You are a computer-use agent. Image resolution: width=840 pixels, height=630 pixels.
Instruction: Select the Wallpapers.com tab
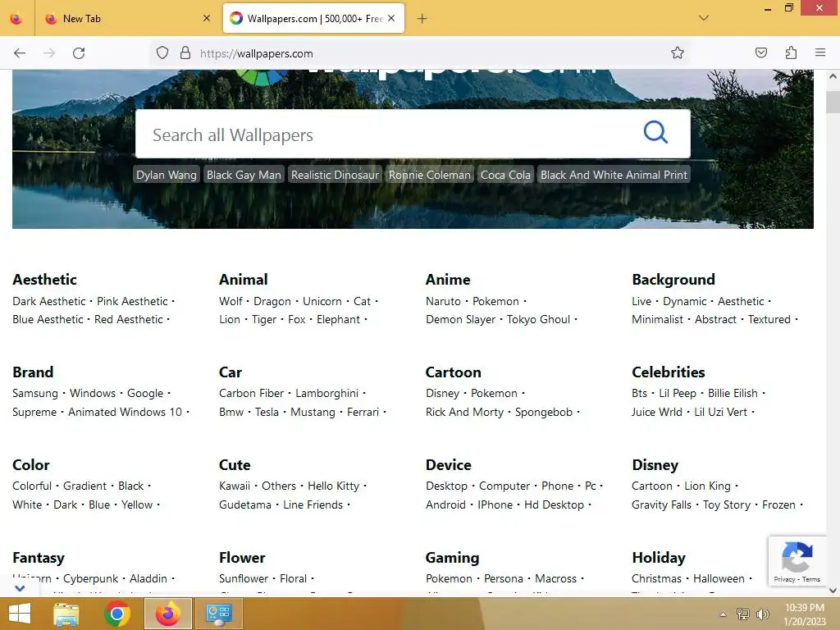click(x=313, y=19)
